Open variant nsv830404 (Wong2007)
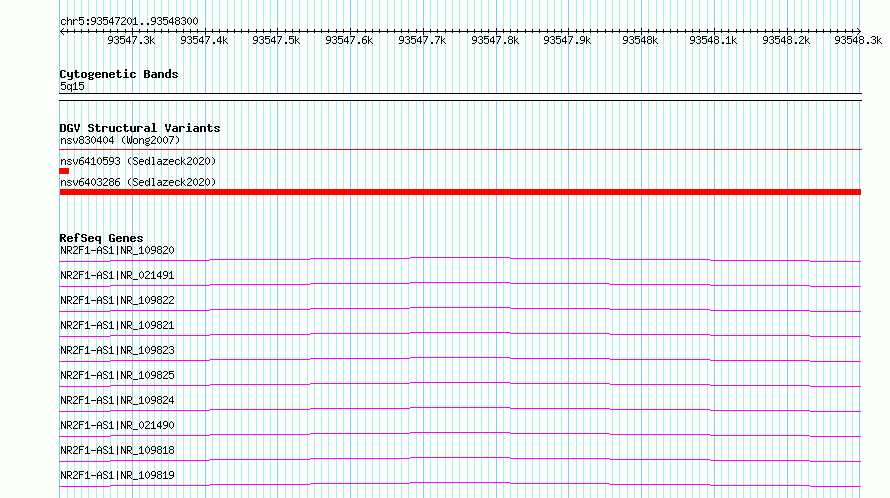Viewport: 890px width, 498px height. (120, 140)
